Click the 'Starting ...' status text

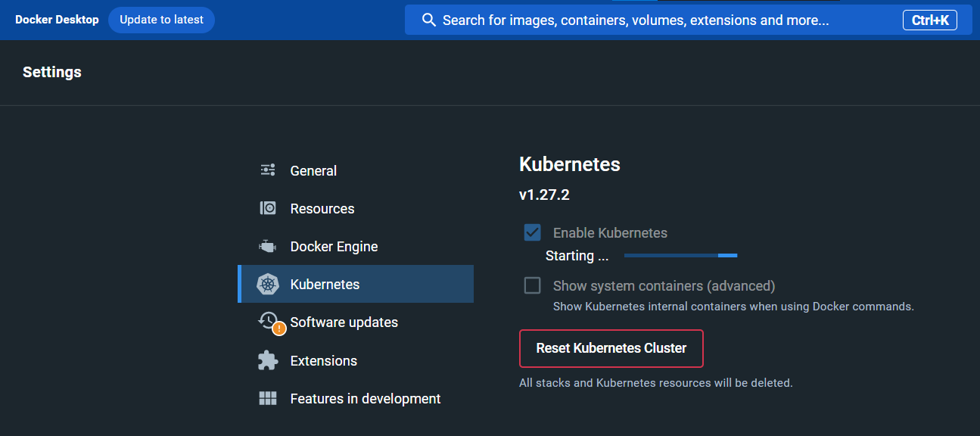[x=577, y=256]
